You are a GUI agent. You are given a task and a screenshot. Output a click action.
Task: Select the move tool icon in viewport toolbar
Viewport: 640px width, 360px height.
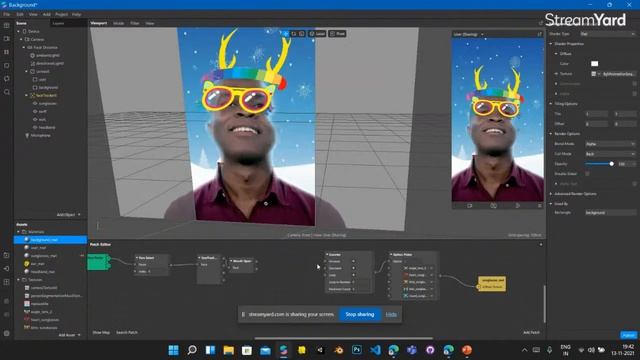[x=286, y=34]
